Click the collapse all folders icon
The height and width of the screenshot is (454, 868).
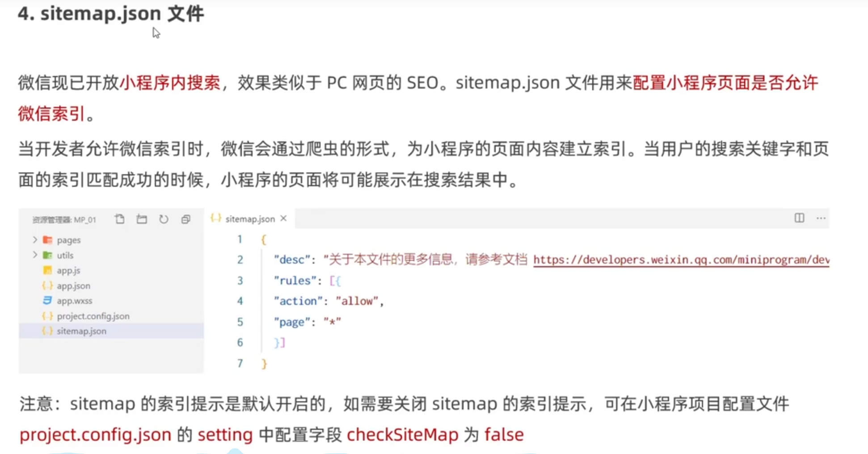point(185,219)
